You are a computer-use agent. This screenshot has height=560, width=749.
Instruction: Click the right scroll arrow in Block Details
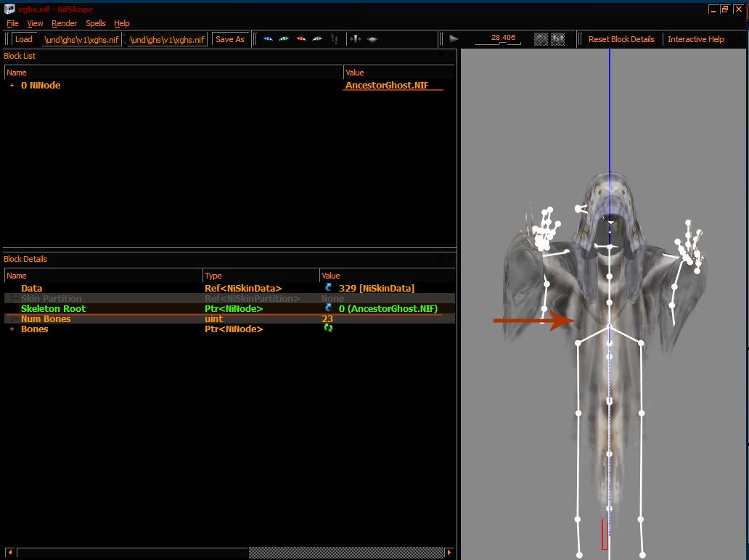[x=449, y=552]
